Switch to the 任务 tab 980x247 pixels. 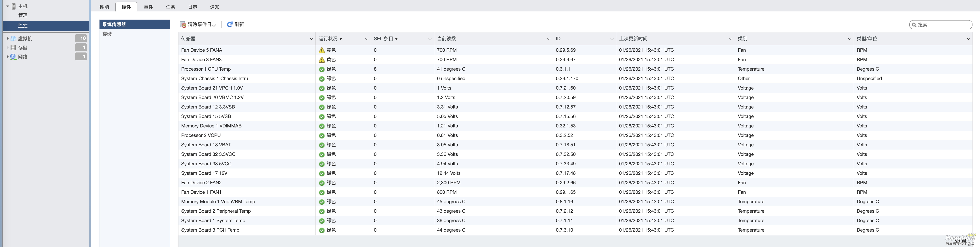coord(170,7)
